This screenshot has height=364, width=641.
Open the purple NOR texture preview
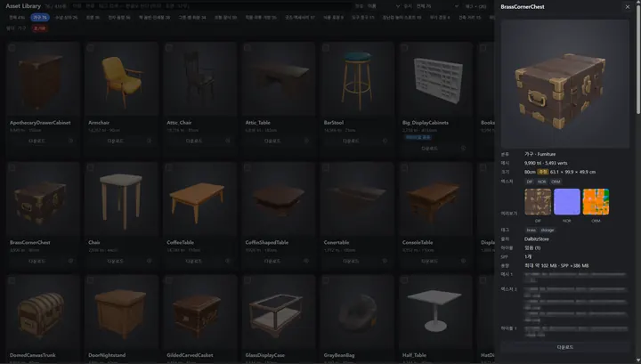567,202
